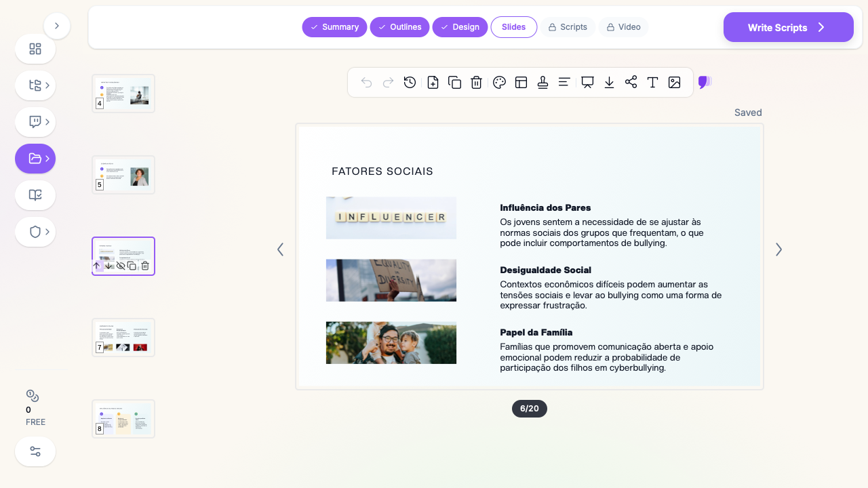The width and height of the screenshot is (868, 488).
Task: Open the version history clock icon
Action: tap(410, 82)
